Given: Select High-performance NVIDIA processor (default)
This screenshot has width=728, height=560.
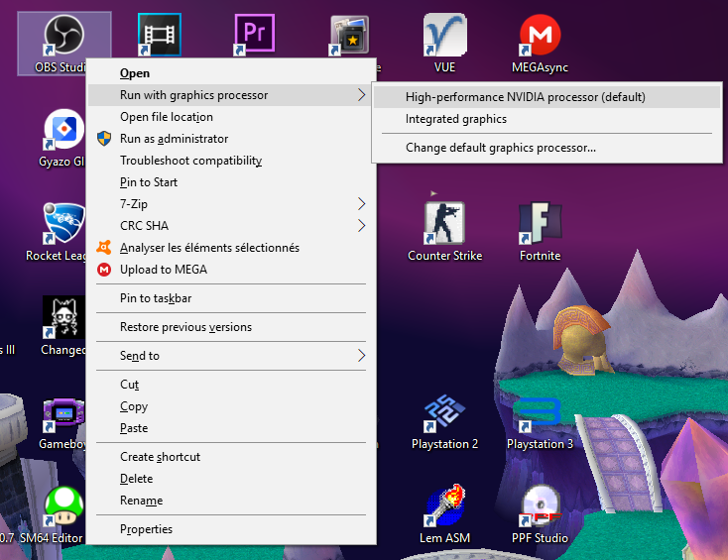Looking at the screenshot, I should tap(546, 97).
